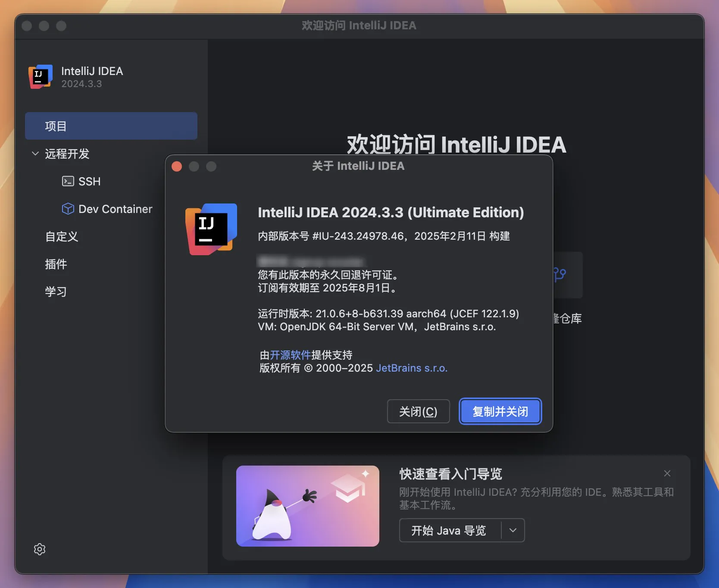Click the 欢迎访问 IntelliJ IDEA main heading
This screenshot has width=719, height=588.
[456, 144]
